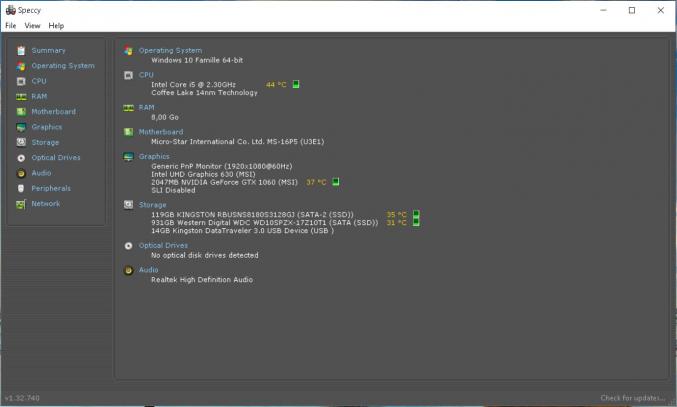The width and height of the screenshot is (677, 407).
Task: Open Graphics section from sidebar
Action: (47, 127)
